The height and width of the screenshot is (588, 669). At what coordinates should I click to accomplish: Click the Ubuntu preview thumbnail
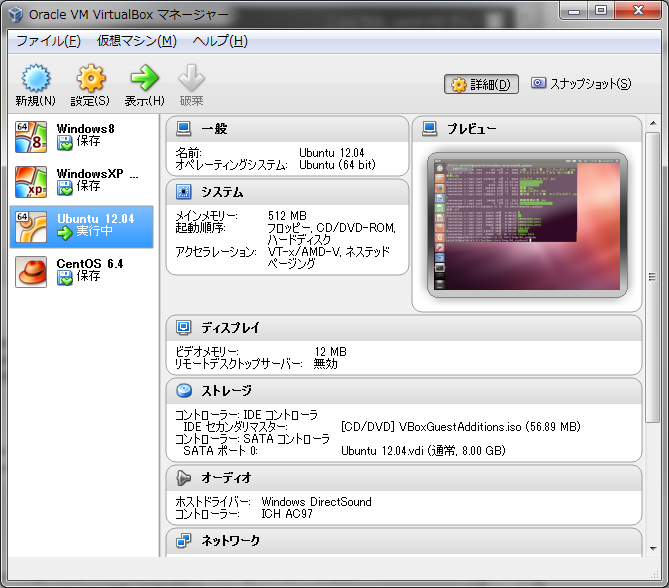point(527,225)
